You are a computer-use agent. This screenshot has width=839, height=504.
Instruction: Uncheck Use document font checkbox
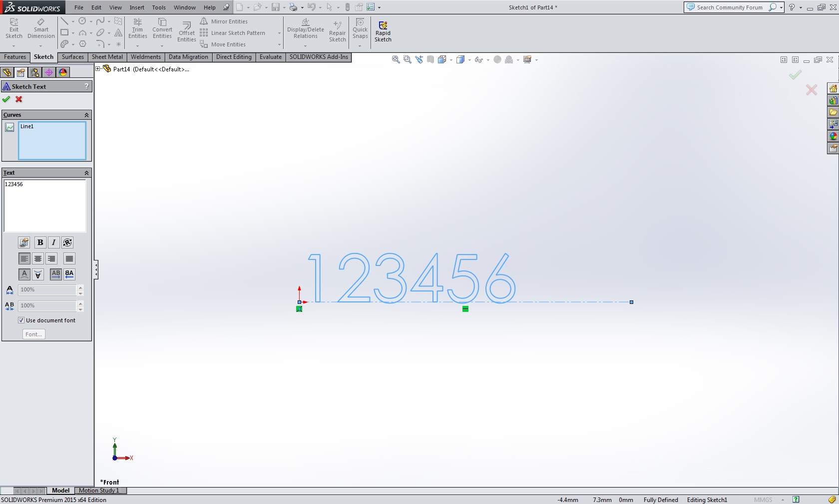[21, 320]
